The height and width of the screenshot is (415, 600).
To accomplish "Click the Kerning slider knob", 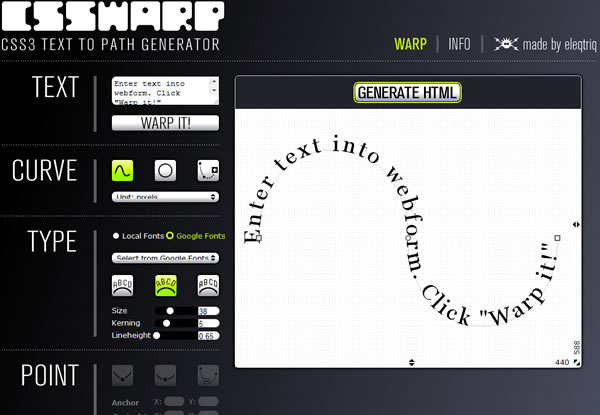I will 166,323.
